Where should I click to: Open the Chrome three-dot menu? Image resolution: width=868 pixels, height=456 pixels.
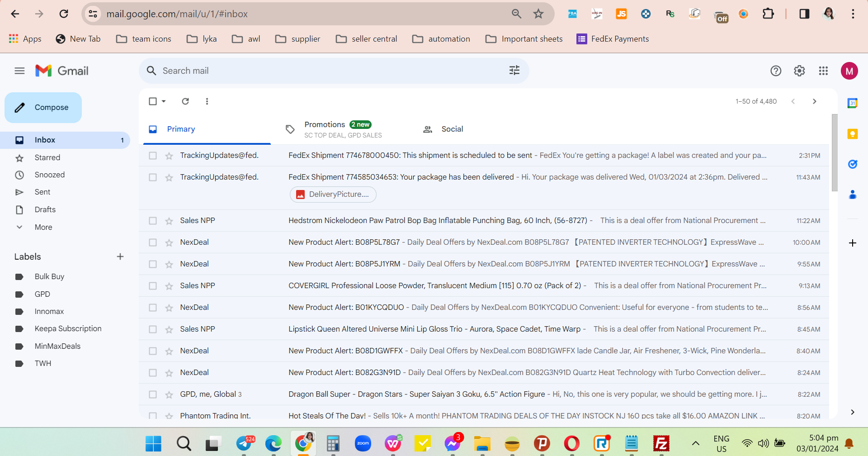tap(853, 14)
